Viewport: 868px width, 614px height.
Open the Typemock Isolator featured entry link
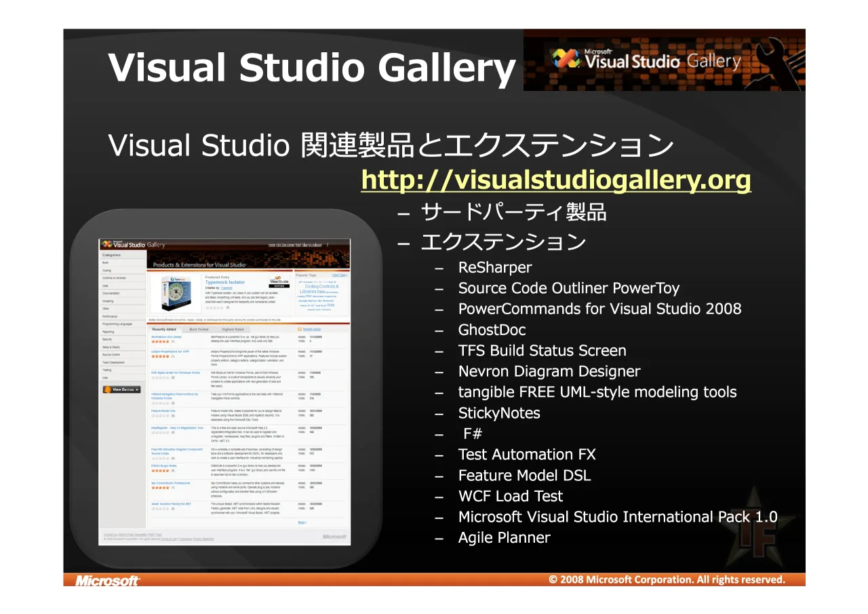tap(225, 282)
